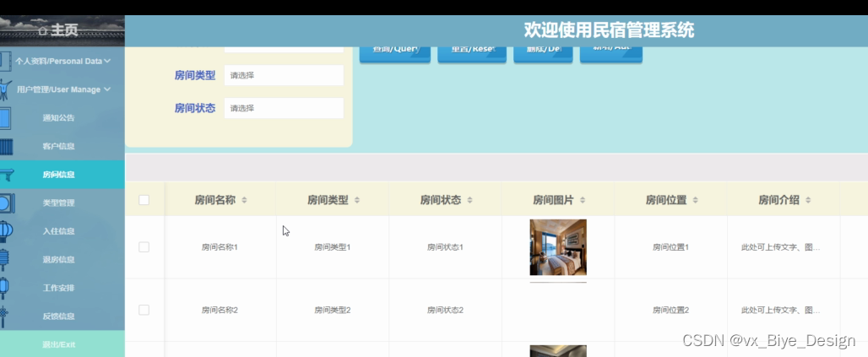The height and width of the screenshot is (357, 868).
Task: Expand the User Manage menu chevron
Action: pos(107,89)
